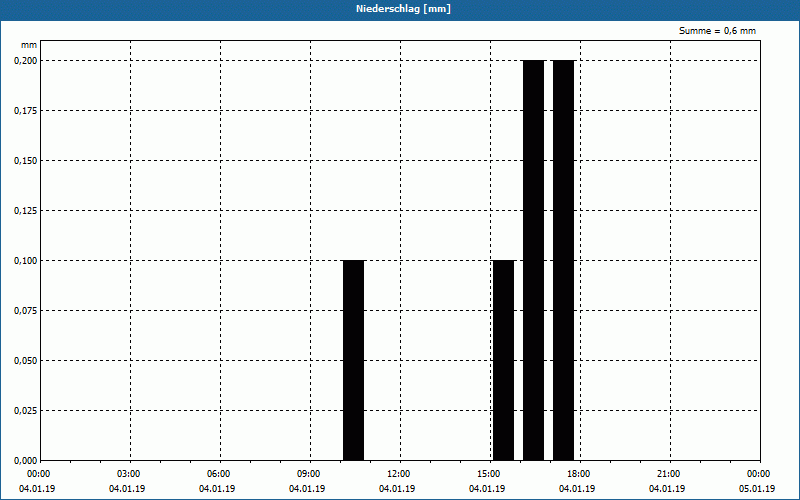Click the 05.01.19 date label
Viewport: 800px width, 500px height.
tap(757, 489)
